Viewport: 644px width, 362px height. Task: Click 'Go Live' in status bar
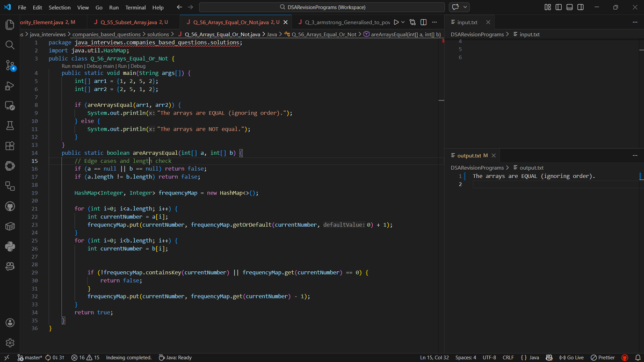571,358
